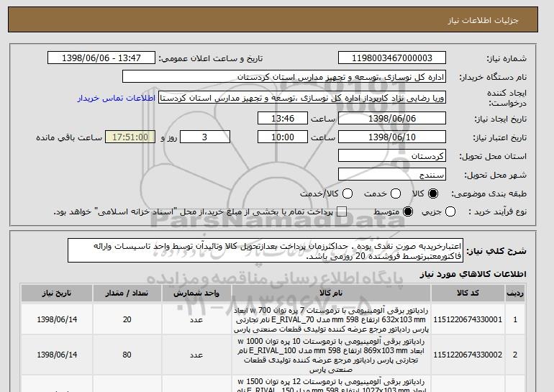Select the کالا radio button

[x=433, y=193]
